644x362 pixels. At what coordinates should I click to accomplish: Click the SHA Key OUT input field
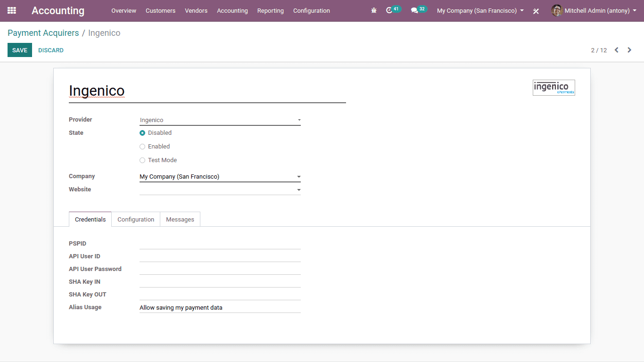pos(220,295)
